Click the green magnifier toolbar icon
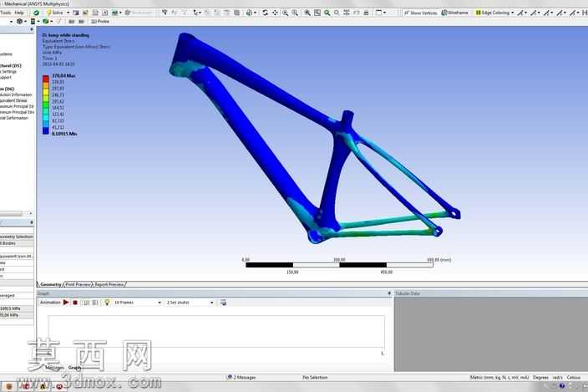This screenshot has height=392, width=588. (x=327, y=13)
